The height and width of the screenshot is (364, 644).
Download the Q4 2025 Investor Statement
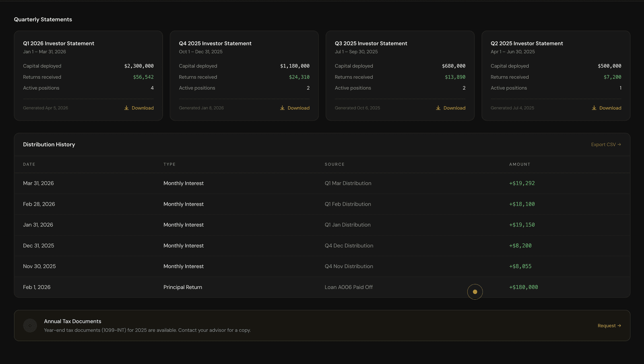(295, 108)
